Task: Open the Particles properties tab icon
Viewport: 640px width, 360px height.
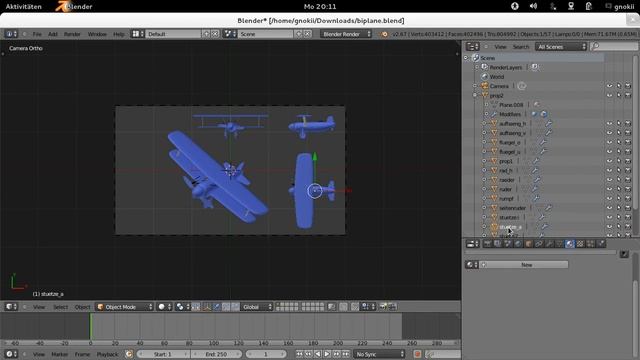Action: (590, 244)
